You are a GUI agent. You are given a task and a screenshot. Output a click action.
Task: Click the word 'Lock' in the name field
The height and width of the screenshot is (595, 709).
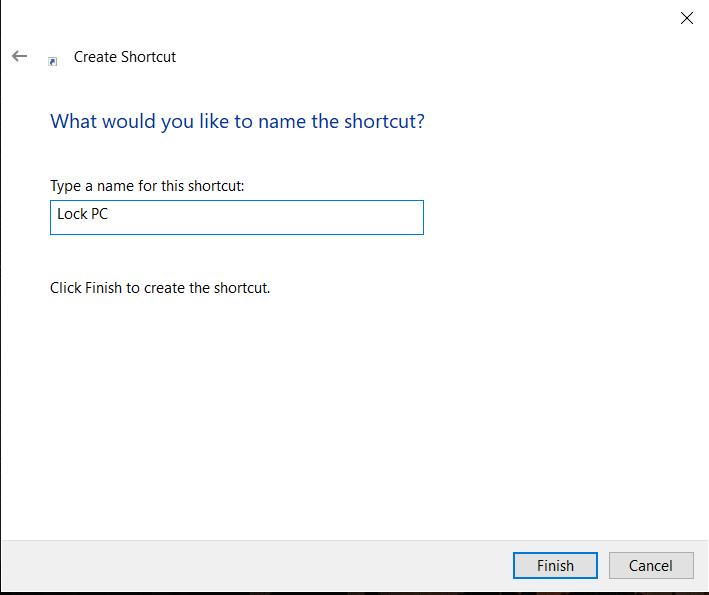(x=72, y=215)
